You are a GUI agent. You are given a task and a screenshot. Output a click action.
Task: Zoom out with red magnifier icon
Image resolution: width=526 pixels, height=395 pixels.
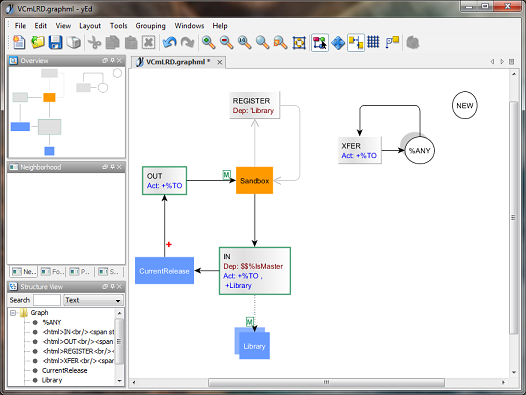(227, 43)
